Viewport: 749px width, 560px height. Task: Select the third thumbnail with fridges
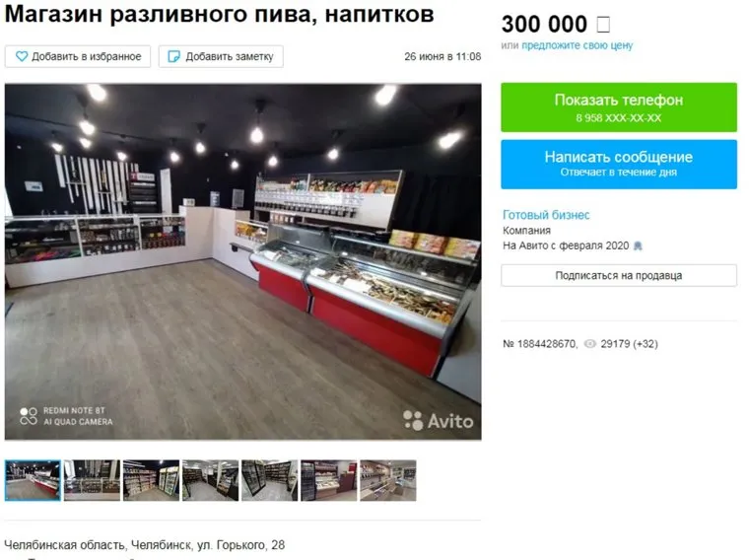152,480
